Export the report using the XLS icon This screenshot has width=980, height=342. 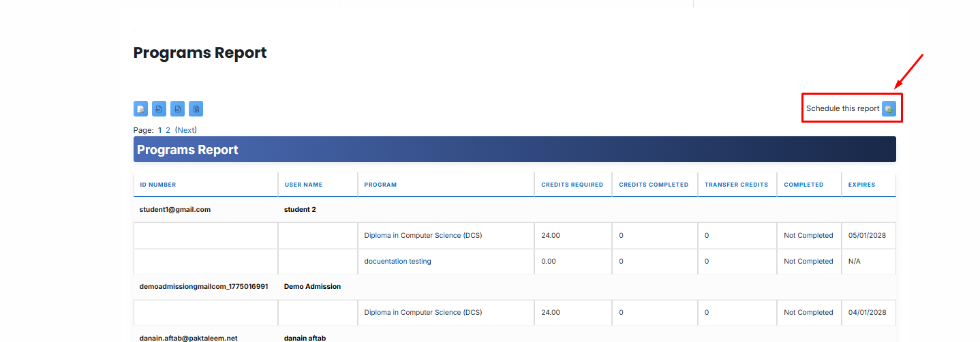(177, 108)
